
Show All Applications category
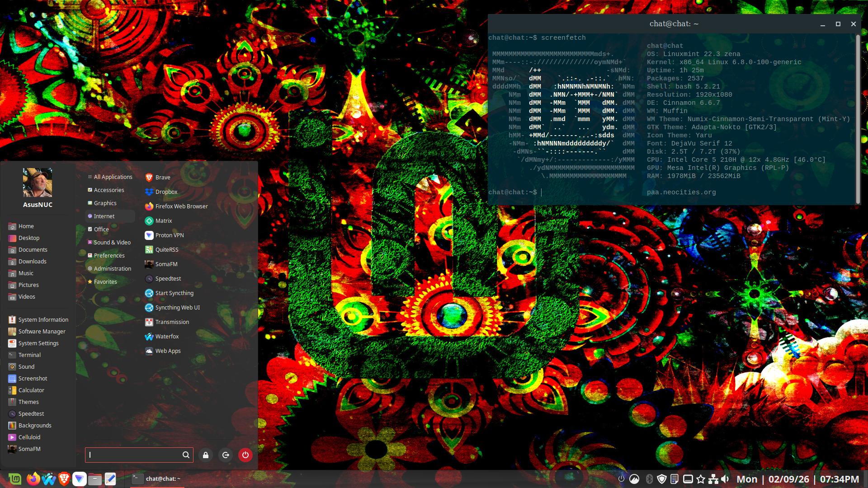coord(113,177)
